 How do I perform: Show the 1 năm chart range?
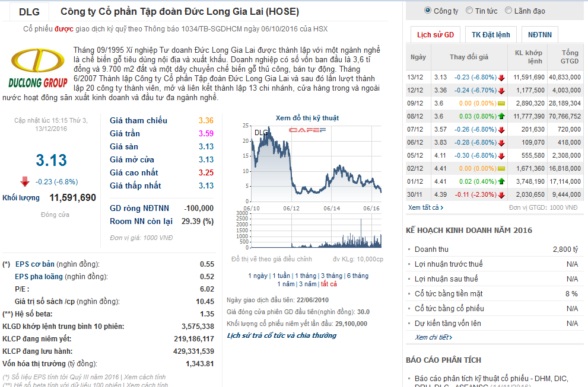point(286,284)
